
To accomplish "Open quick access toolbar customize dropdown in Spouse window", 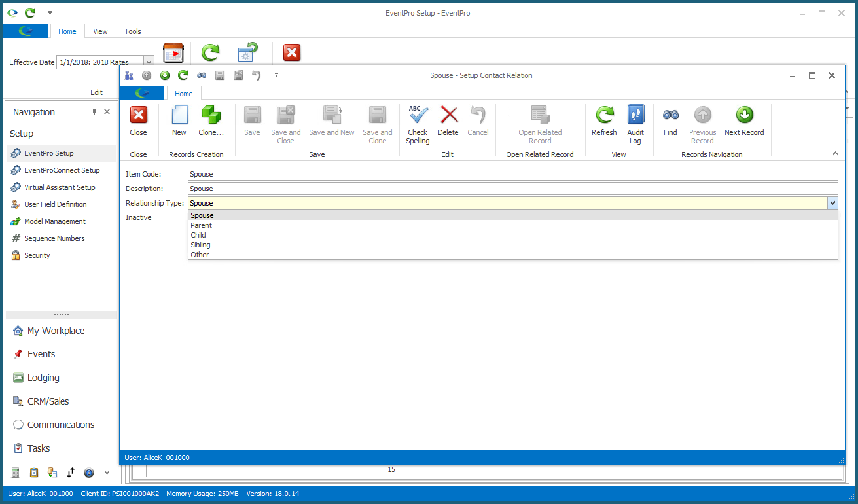I will [276, 75].
